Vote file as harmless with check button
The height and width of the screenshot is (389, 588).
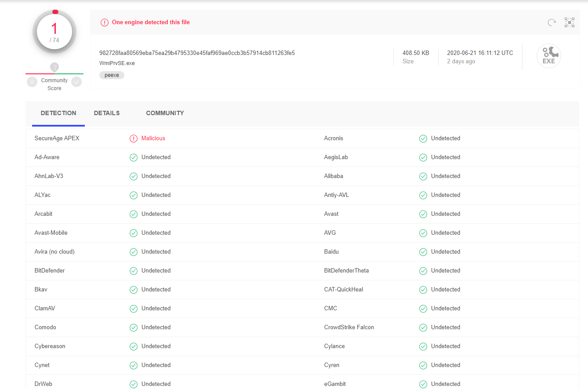pos(76,82)
